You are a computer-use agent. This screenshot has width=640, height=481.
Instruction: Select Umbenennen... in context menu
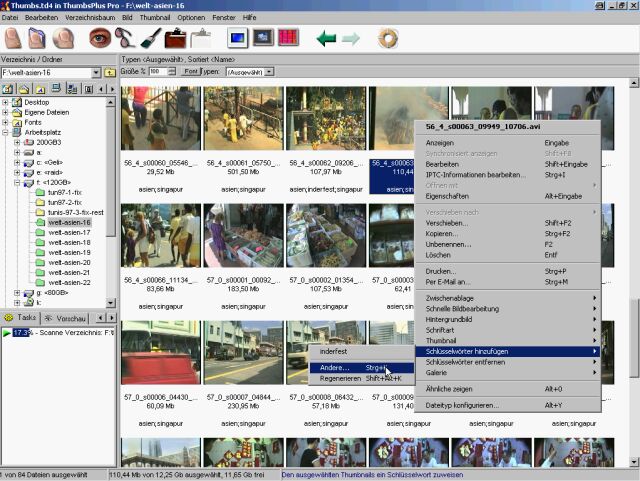click(x=507, y=244)
